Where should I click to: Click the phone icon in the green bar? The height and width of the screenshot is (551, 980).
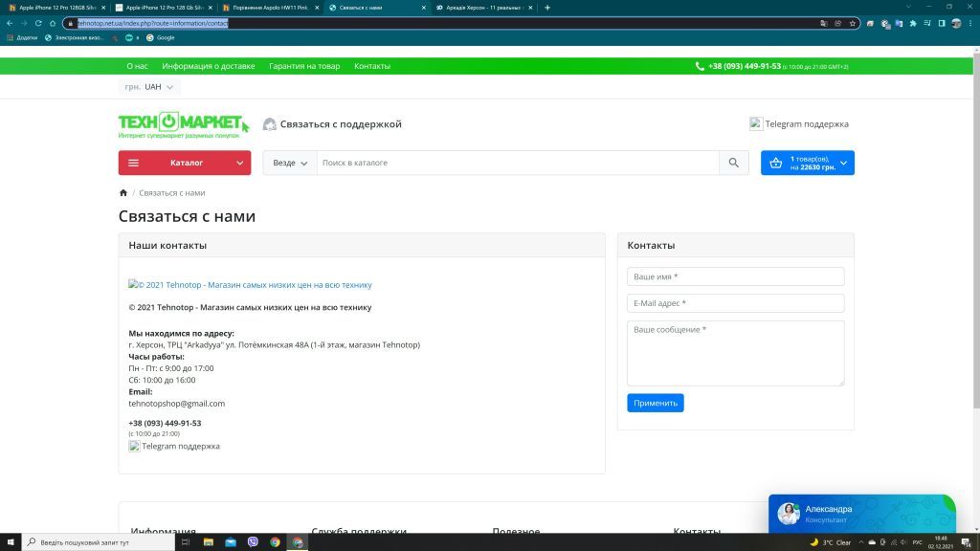coord(701,66)
